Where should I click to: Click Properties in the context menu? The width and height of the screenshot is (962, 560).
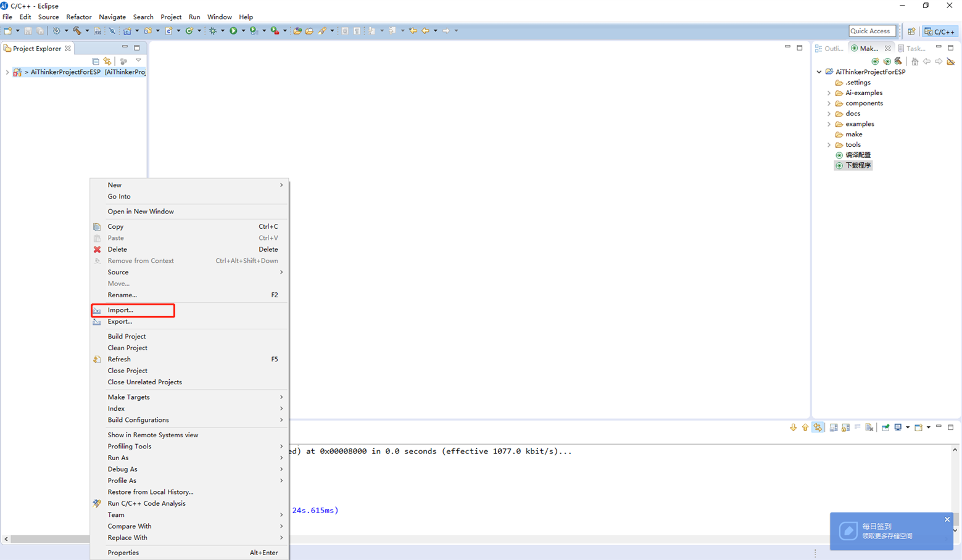190,553
